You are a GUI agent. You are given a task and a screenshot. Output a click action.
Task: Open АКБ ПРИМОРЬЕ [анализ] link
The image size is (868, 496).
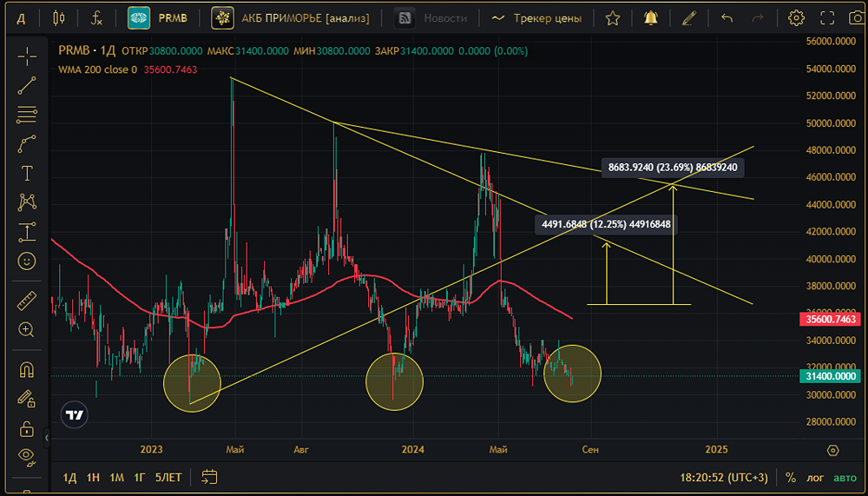pyautogui.click(x=290, y=18)
